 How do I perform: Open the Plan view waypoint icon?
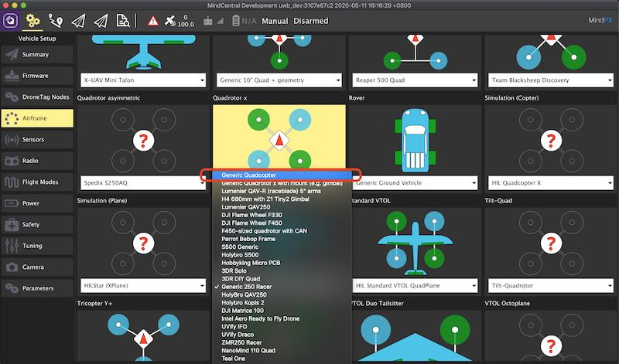(x=55, y=21)
